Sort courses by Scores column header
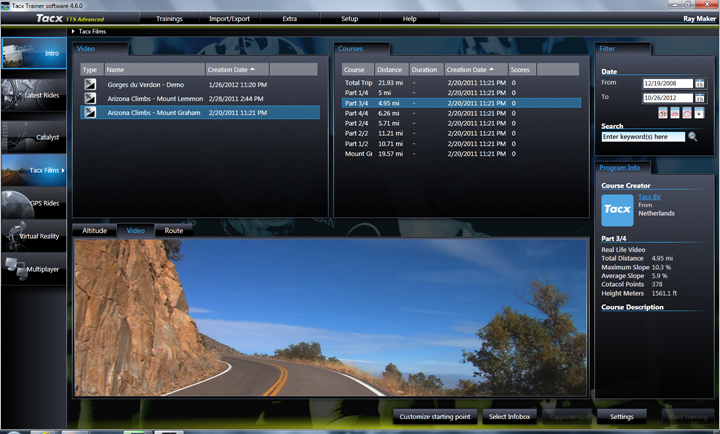 click(522, 69)
